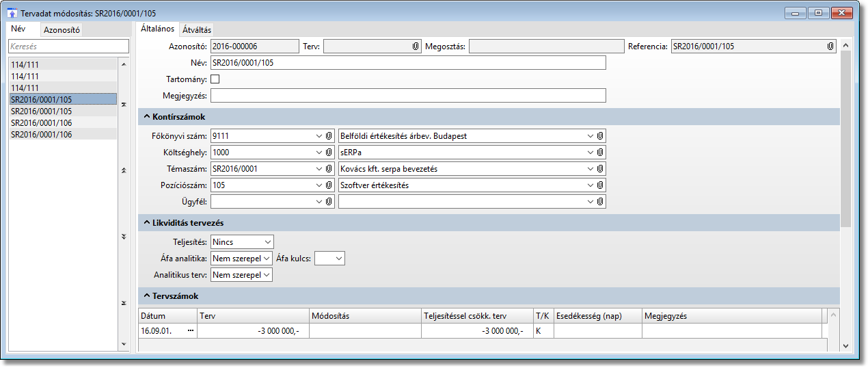Open the Szoftver értékesítés dropdown
Image resolution: width=868 pixels, height=368 pixels.
click(x=591, y=185)
